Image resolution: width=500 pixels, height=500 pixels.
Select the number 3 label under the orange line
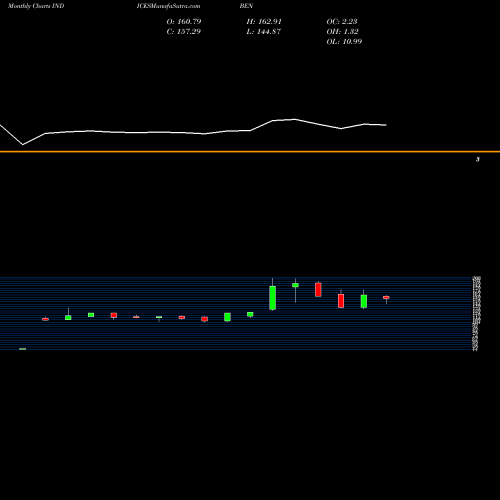(x=478, y=159)
